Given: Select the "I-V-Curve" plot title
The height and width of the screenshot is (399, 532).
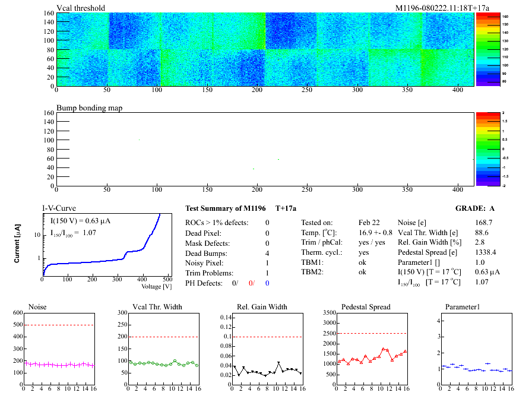Looking at the screenshot, I should click(x=59, y=208).
